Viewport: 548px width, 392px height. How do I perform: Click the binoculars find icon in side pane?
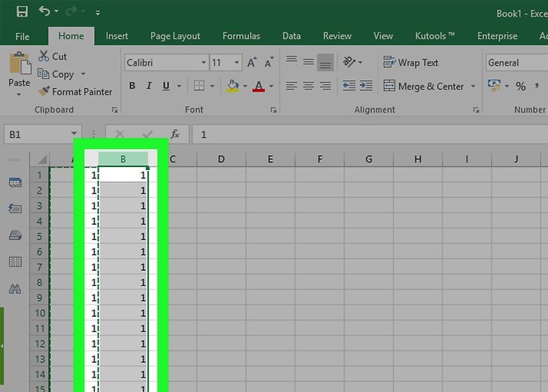pos(15,289)
